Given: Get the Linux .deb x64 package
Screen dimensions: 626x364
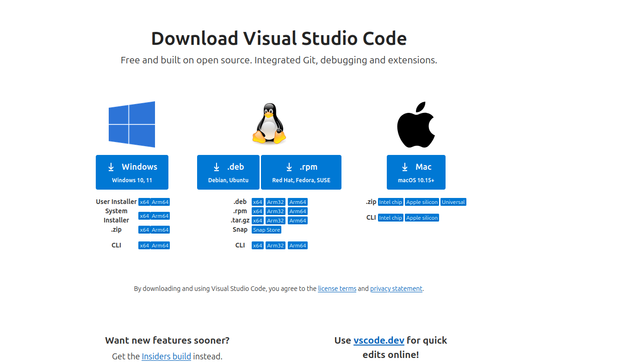Looking at the screenshot, I should (258, 202).
